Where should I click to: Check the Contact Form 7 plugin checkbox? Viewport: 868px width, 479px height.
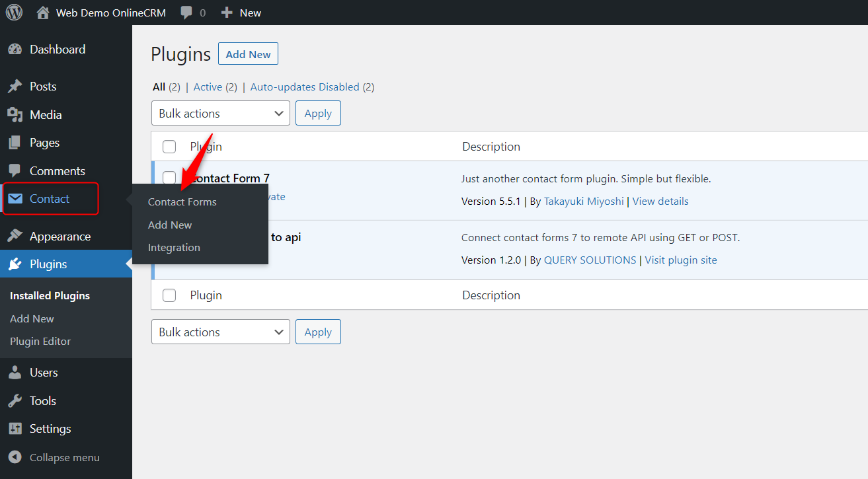pyautogui.click(x=169, y=178)
